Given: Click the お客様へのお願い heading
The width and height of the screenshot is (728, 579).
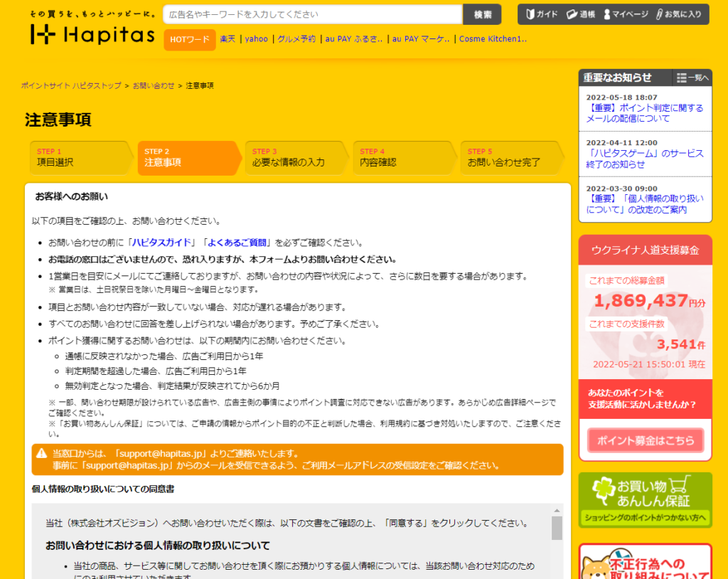Looking at the screenshot, I should click(72, 196).
